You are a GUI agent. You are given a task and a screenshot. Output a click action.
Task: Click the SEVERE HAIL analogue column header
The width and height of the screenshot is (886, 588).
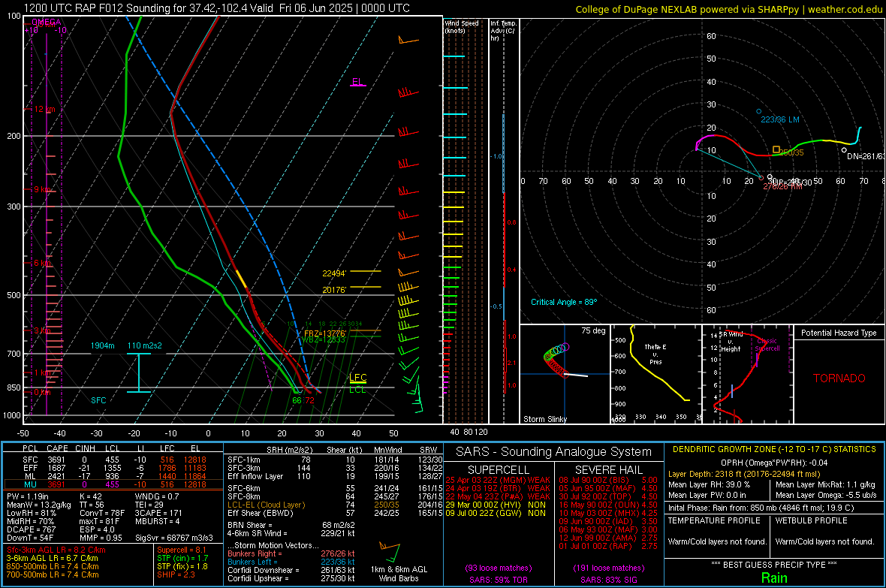[608, 470]
